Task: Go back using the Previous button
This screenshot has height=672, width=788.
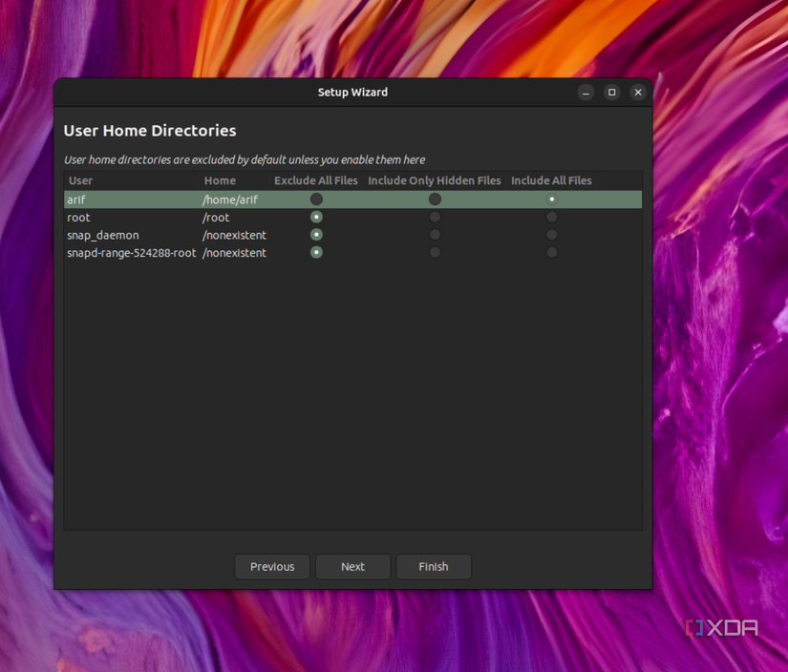Action: click(x=272, y=566)
